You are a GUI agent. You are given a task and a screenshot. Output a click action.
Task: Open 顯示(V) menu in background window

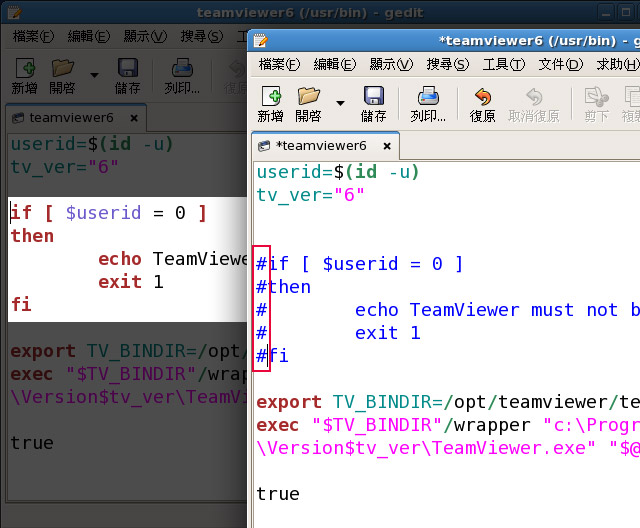tap(145, 37)
